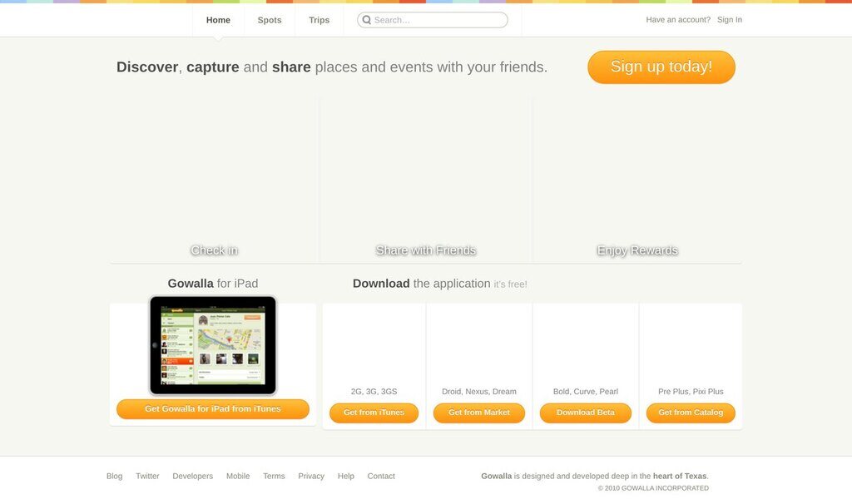Open the Twitter footer link
This screenshot has height=504, width=852.
tap(147, 476)
